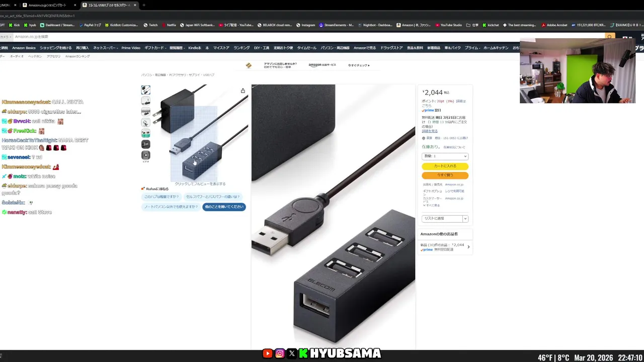
Task: Click アクセサリ subnav link
Action: click(53, 56)
